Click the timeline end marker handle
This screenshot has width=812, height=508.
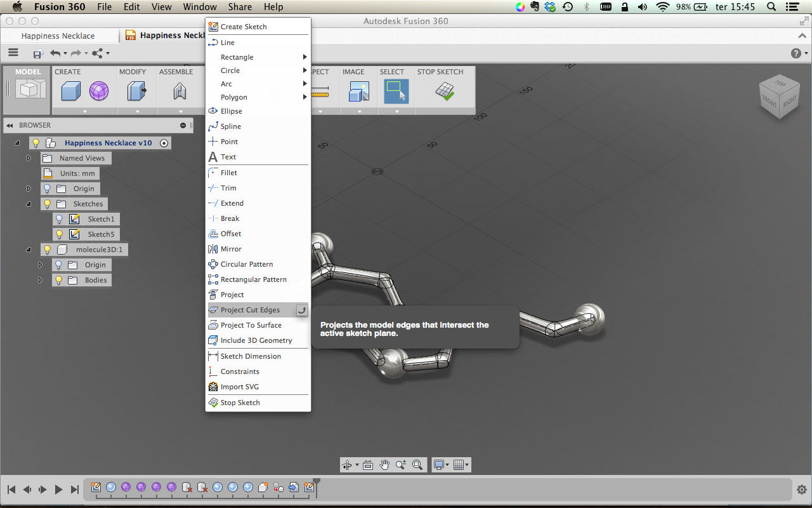coord(317,482)
